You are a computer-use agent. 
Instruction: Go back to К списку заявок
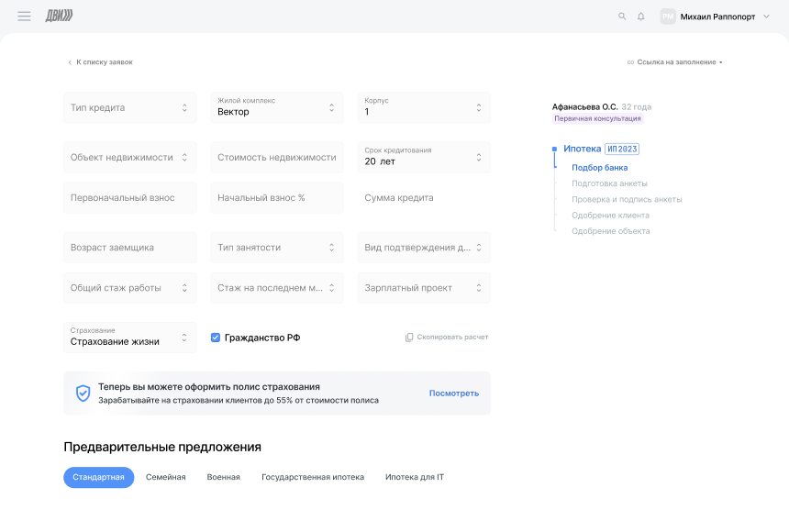pyautogui.click(x=100, y=61)
